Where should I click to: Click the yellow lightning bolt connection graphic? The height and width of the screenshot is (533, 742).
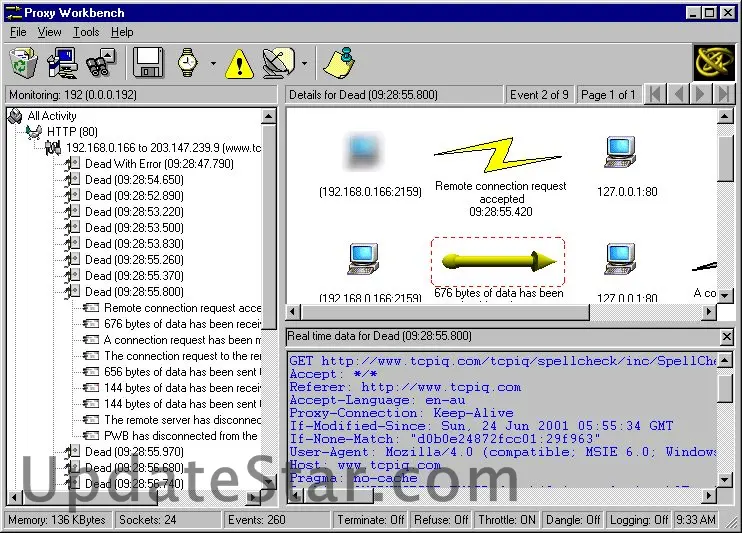pyautogui.click(x=498, y=155)
